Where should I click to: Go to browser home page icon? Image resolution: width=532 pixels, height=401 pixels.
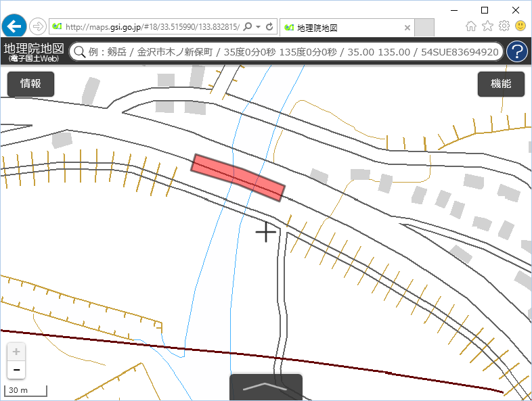[471, 26]
